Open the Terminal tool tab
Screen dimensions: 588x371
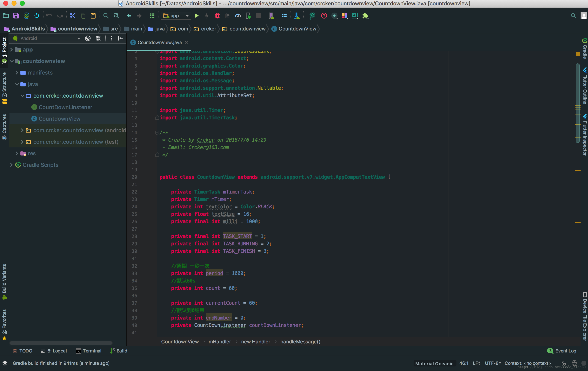coord(89,351)
